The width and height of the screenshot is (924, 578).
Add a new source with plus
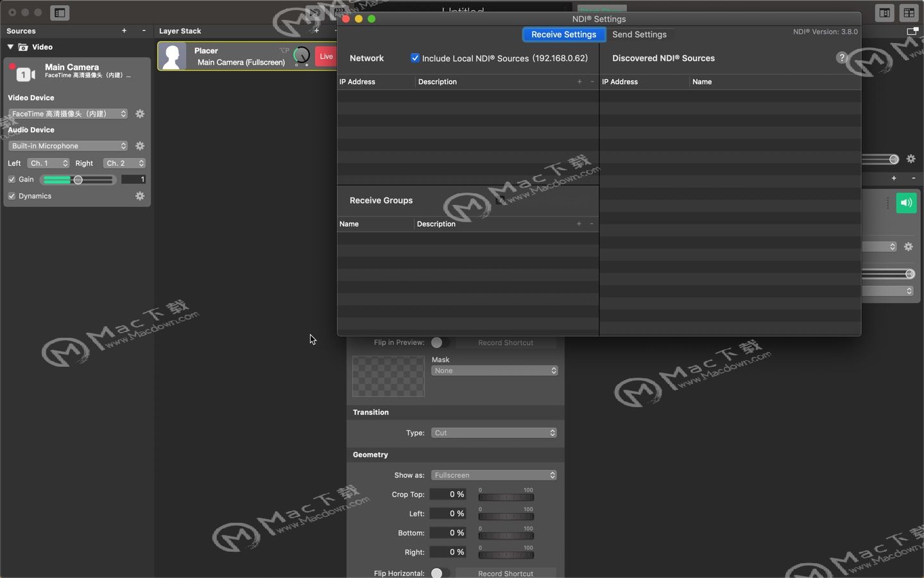124,30
